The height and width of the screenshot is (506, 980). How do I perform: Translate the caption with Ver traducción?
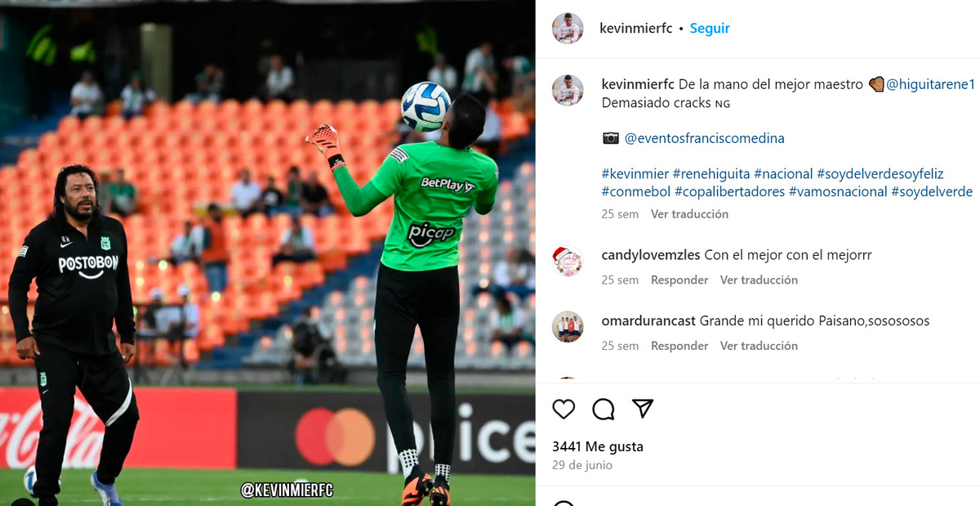(689, 214)
